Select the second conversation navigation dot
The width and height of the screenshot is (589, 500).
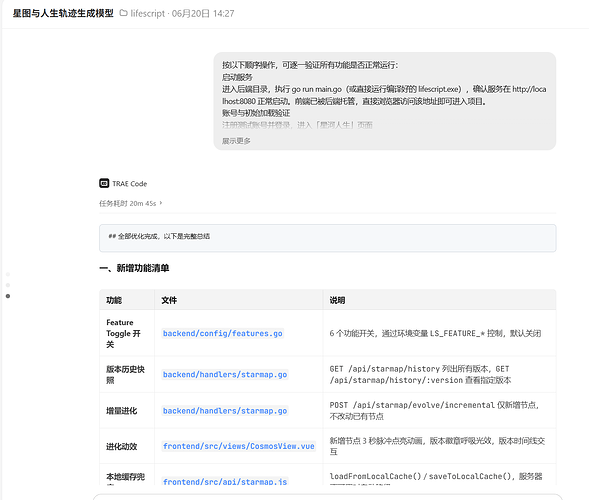click(8, 285)
